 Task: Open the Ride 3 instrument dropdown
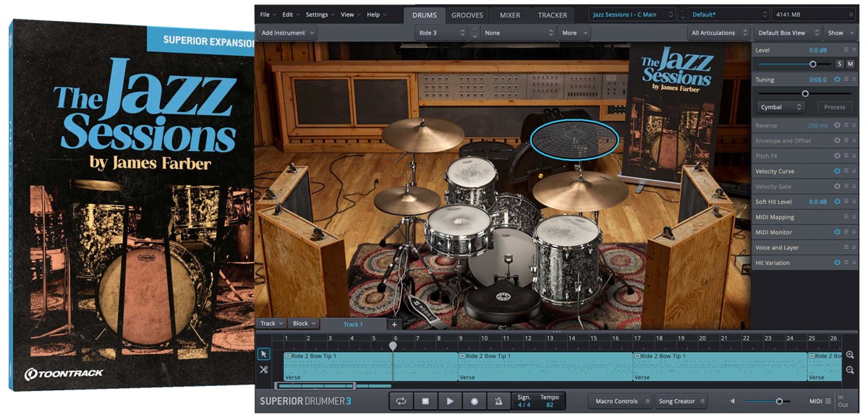click(442, 33)
